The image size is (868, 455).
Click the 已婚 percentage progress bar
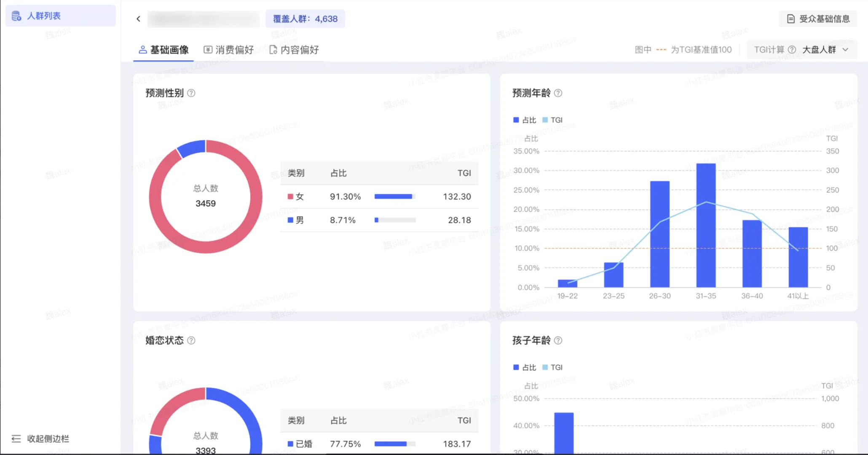click(395, 444)
